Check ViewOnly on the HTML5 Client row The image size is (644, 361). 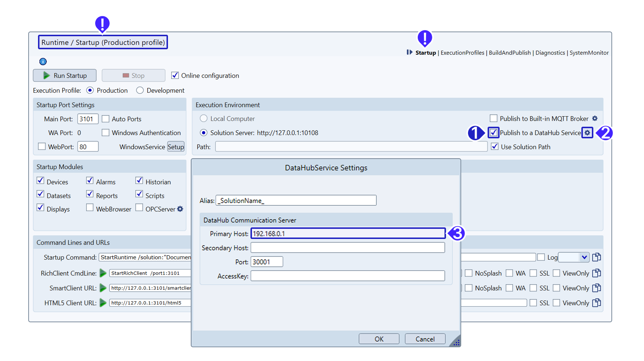tap(556, 303)
